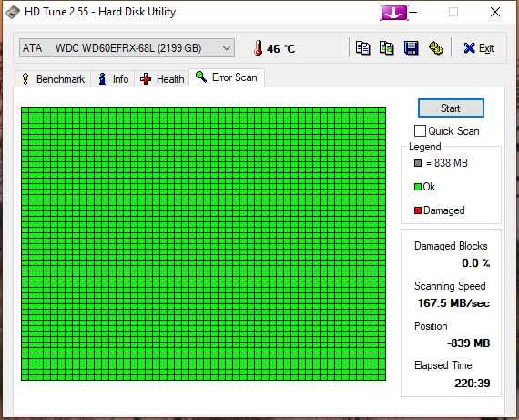Click the copy screenshot toolbar icon
519x420 pixels.
387,48
